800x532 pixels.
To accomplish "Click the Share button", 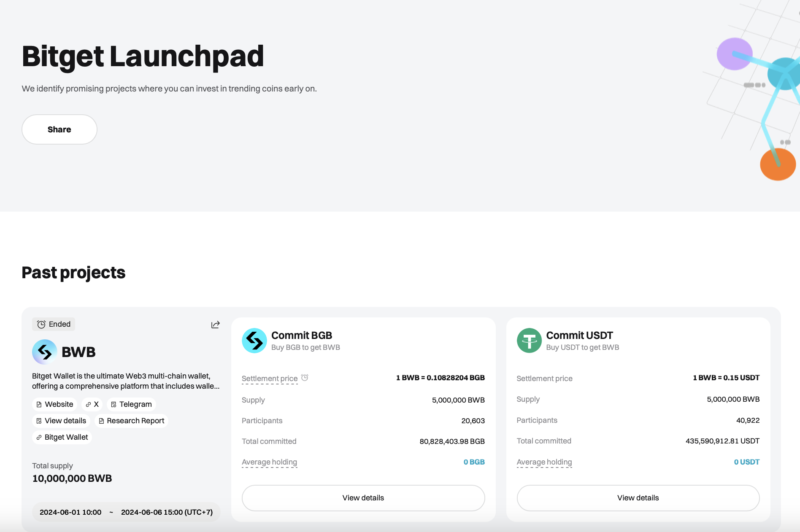I will tap(59, 129).
